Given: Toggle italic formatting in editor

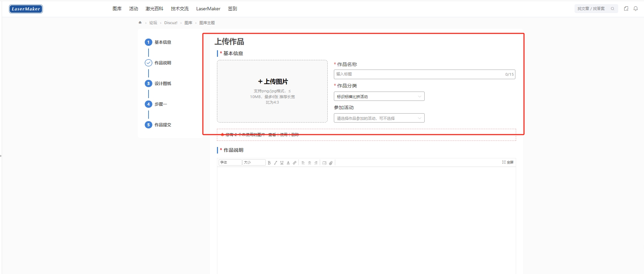Looking at the screenshot, I should 275,163.
